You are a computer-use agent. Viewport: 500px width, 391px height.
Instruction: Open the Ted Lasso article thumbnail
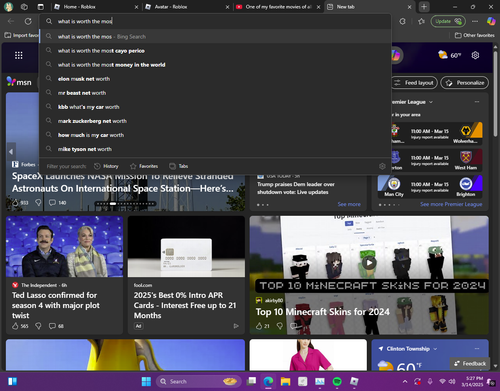[64, 246]
